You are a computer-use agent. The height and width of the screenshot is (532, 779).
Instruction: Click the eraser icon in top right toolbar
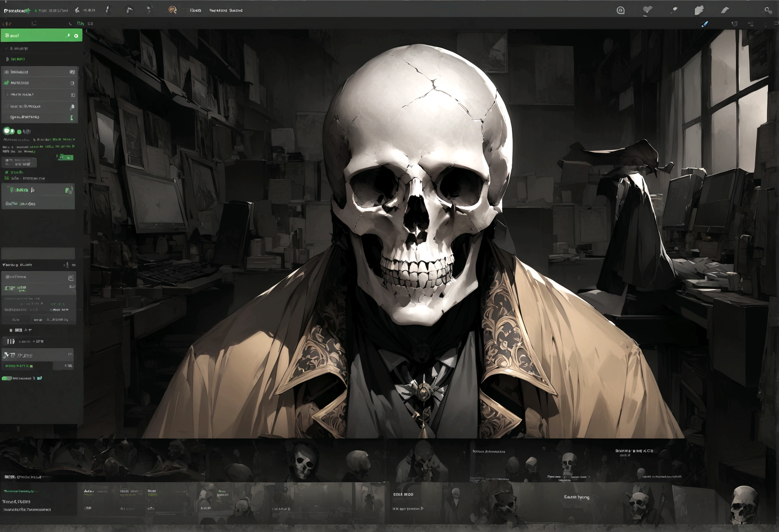point(725,10)
